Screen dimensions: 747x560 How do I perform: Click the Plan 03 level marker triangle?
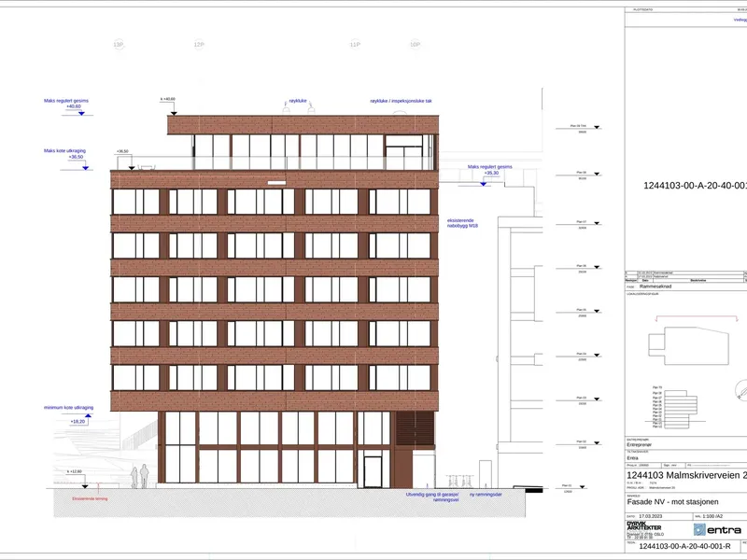[x=597, y=399]
